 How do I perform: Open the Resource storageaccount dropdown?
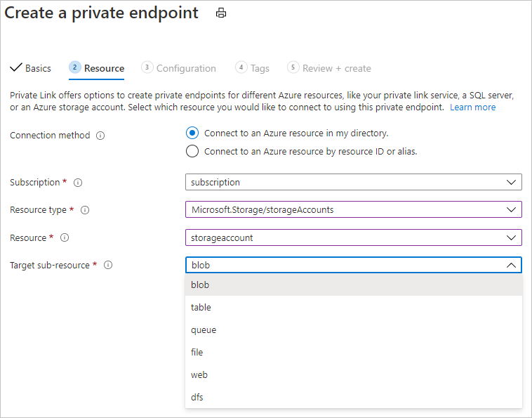353,237
